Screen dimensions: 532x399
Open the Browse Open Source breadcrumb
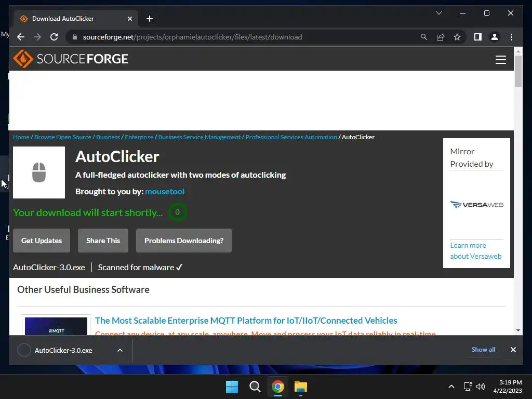pyautogui.click(x=63, y=137)
